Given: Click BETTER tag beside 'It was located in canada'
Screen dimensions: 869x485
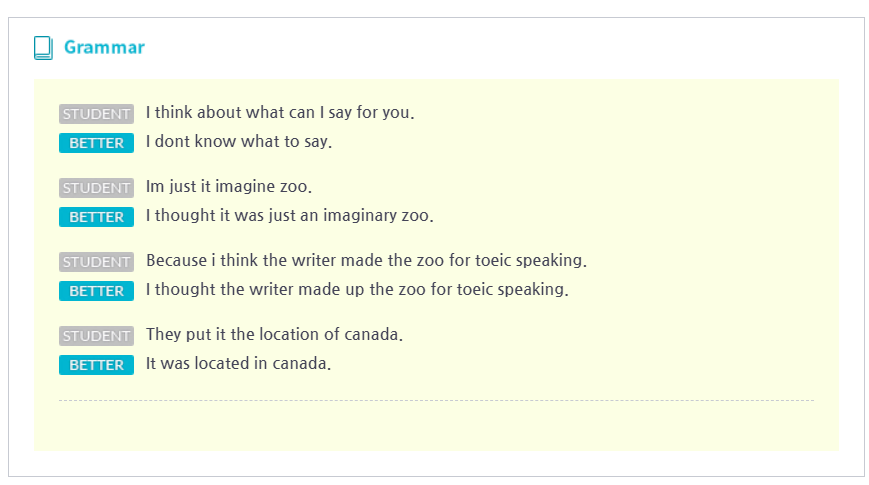Looking at the screenshot, I should coord(96,365).
